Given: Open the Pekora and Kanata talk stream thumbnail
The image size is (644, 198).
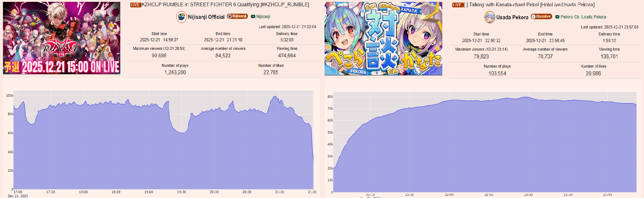Looking at the screenshot, I should (x=383, y=38).
